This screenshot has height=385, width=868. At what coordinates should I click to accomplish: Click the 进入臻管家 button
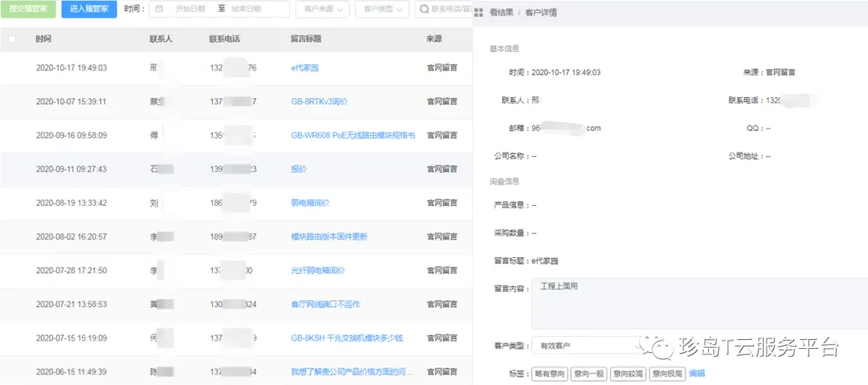click(88, 9)
